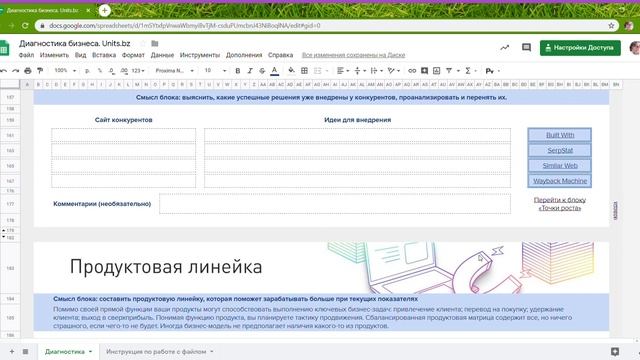Open the zoom 100% dropdown
The image size is (640, 360).
(65, 71)
